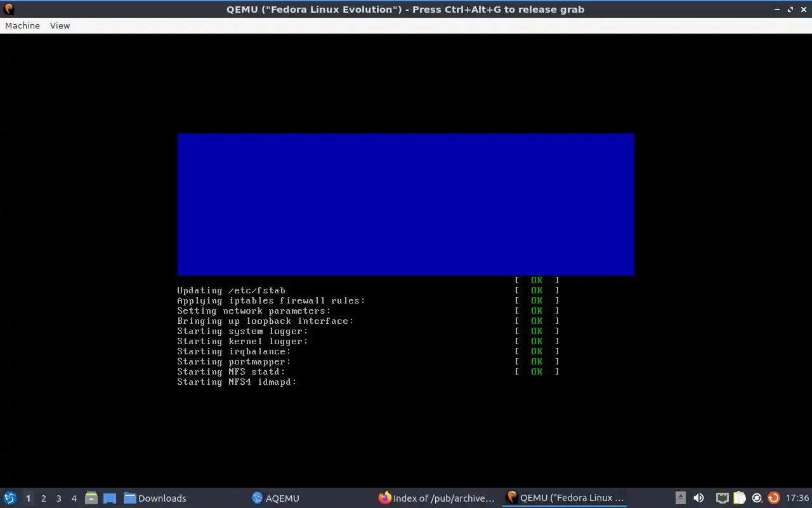Select the QEMU Fedora Linux taskbar entry
812x508 pixels.
click(x=565, y=498)
